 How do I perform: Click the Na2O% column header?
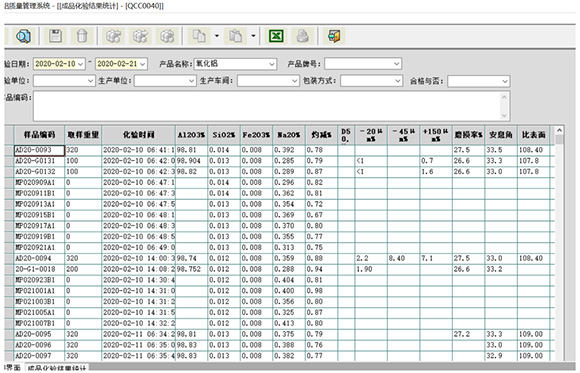[289, 135]
